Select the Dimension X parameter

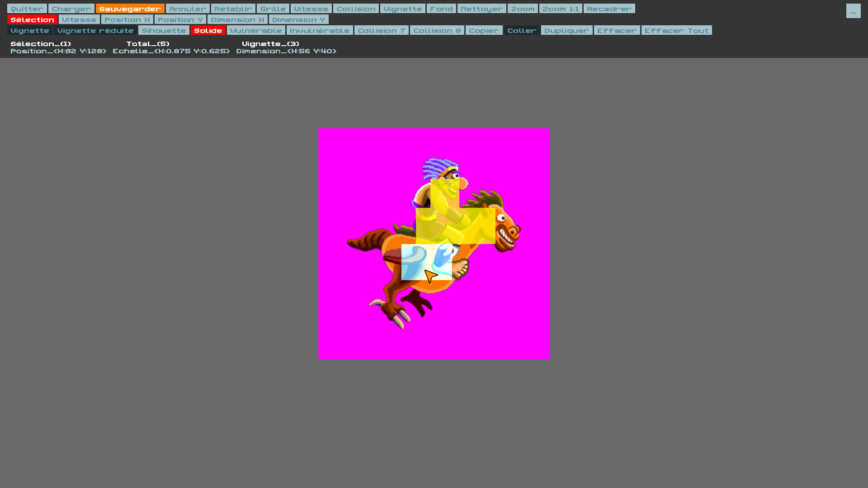[237, 19]
